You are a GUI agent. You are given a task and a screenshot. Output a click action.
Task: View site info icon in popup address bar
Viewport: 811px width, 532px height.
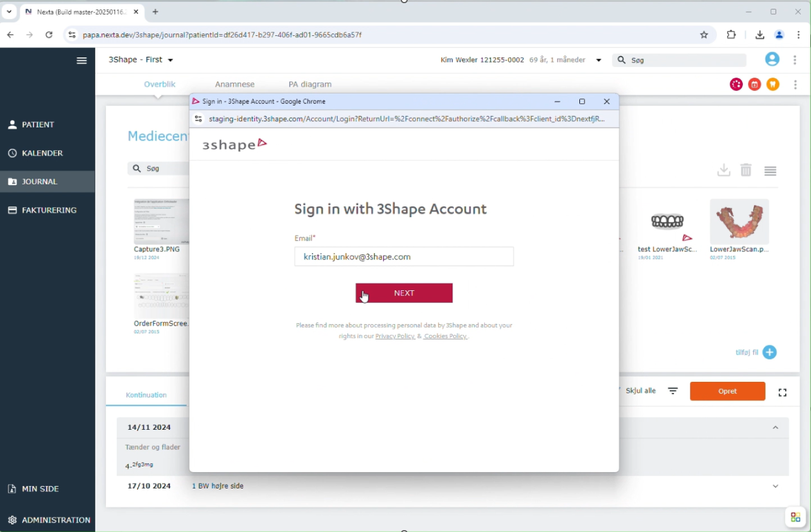pos(198,119)
